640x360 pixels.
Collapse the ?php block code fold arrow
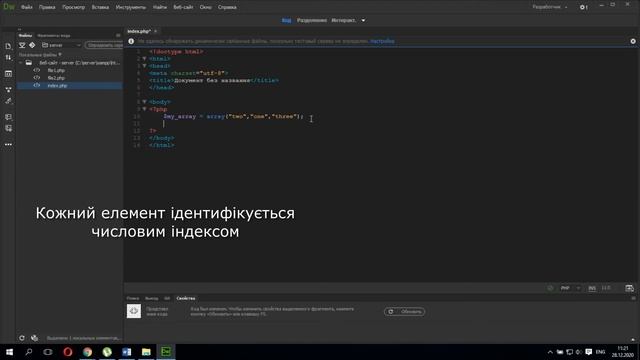coord(144,109)
